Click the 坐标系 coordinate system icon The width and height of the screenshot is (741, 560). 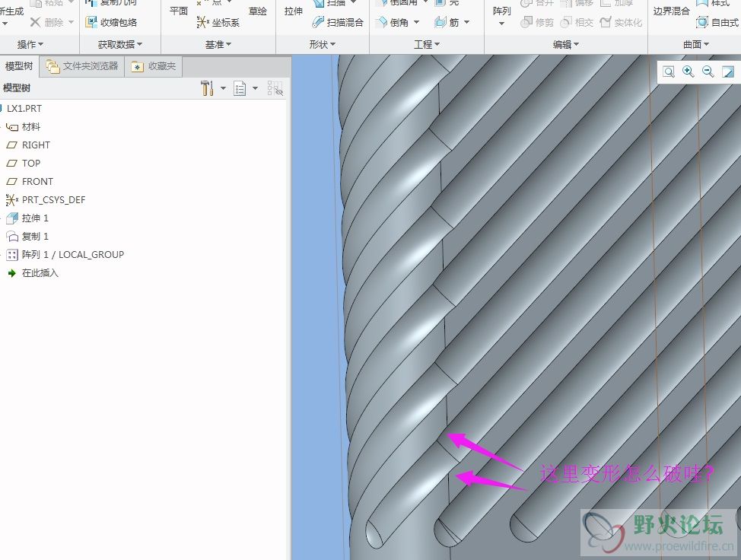pyautogui.click(x=203, y=22)
